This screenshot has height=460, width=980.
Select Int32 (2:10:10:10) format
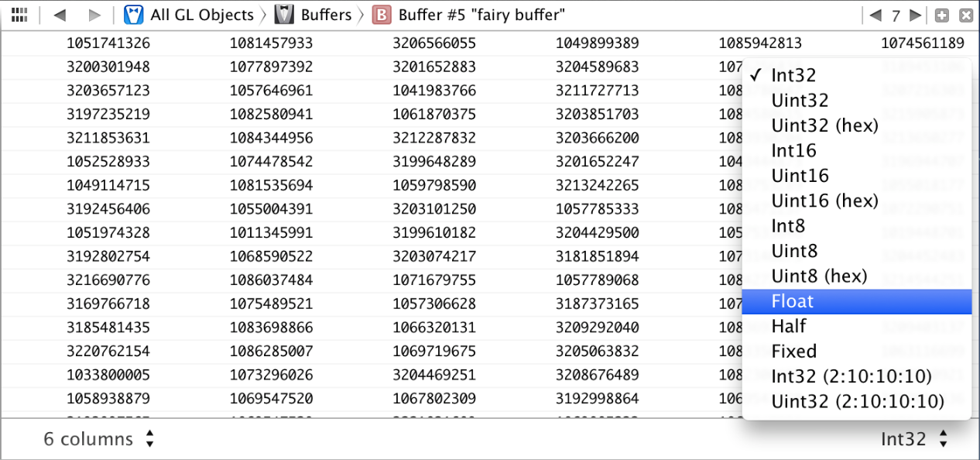pos(851,376)
